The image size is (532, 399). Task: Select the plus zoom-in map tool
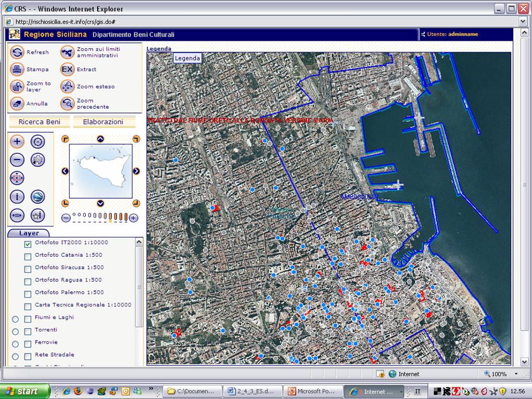pos(17,142)
